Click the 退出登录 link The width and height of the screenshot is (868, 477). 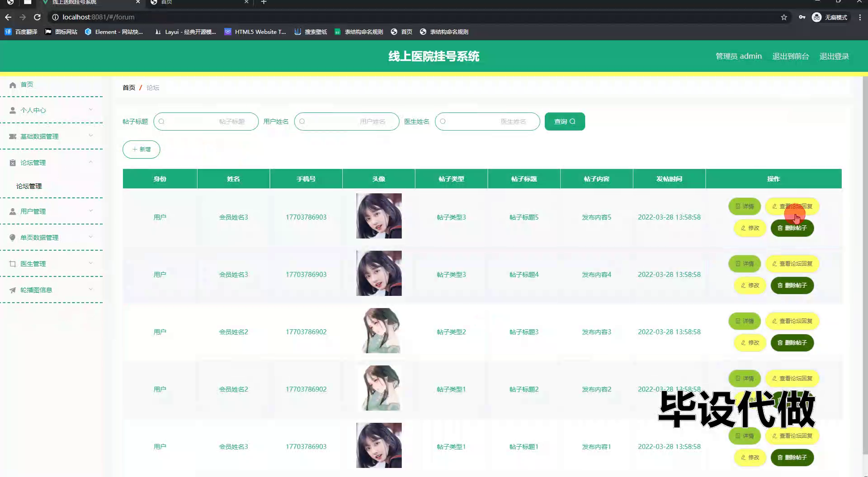[834, 56]
